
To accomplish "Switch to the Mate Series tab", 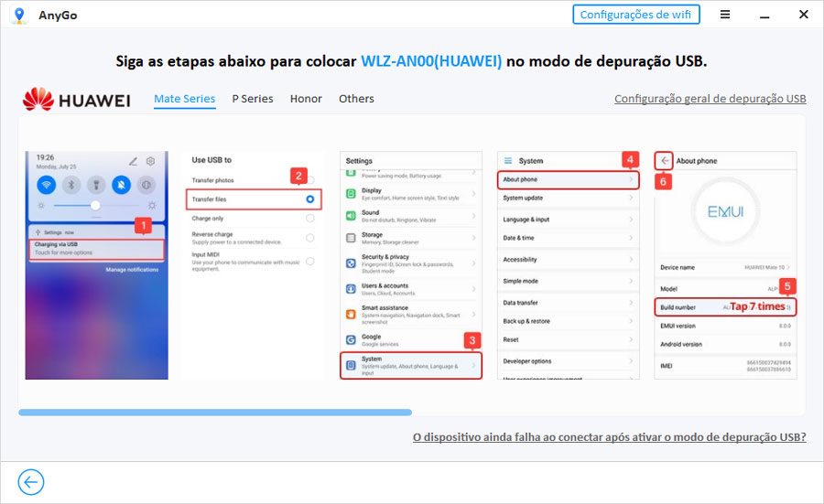I will (184, 99).
